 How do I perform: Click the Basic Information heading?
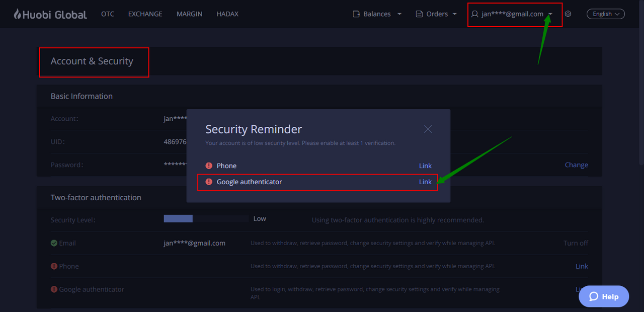(x=82, y=96)
